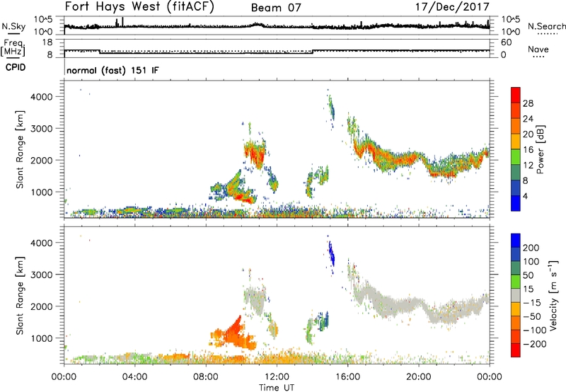566x392 pixels.
Task: Click the 'CPID' label
Action: click(x=16, y=67)
